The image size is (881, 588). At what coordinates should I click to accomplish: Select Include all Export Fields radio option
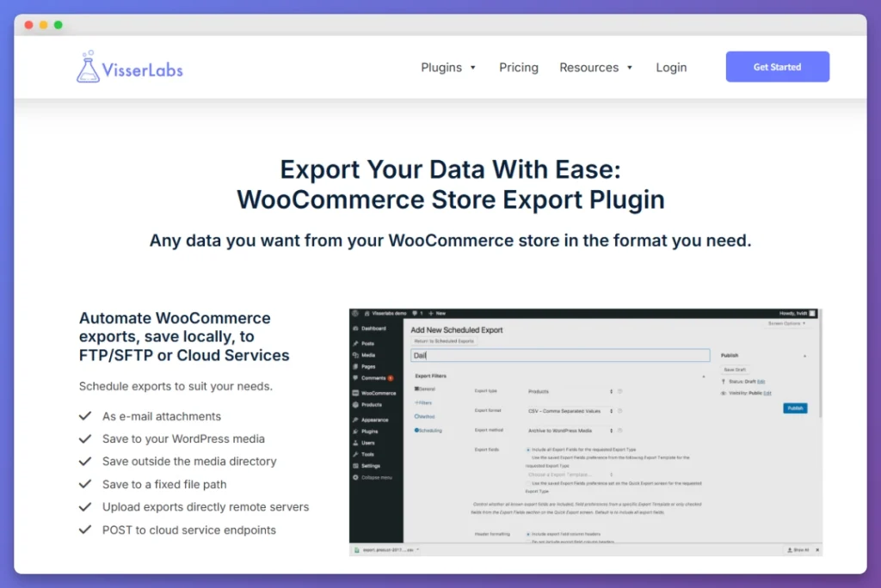click(527, 450)
